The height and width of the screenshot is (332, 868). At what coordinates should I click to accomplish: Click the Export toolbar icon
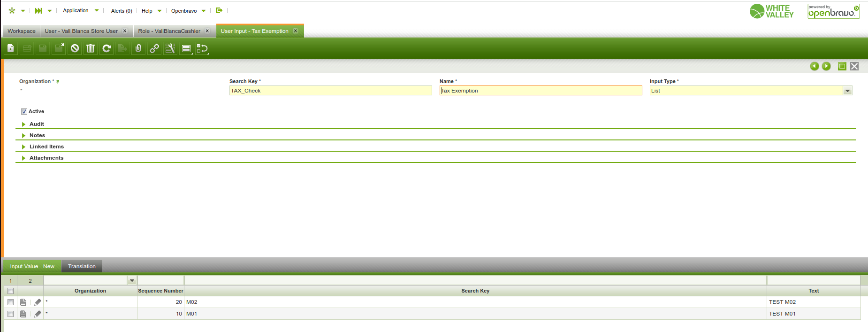point(122,48)
